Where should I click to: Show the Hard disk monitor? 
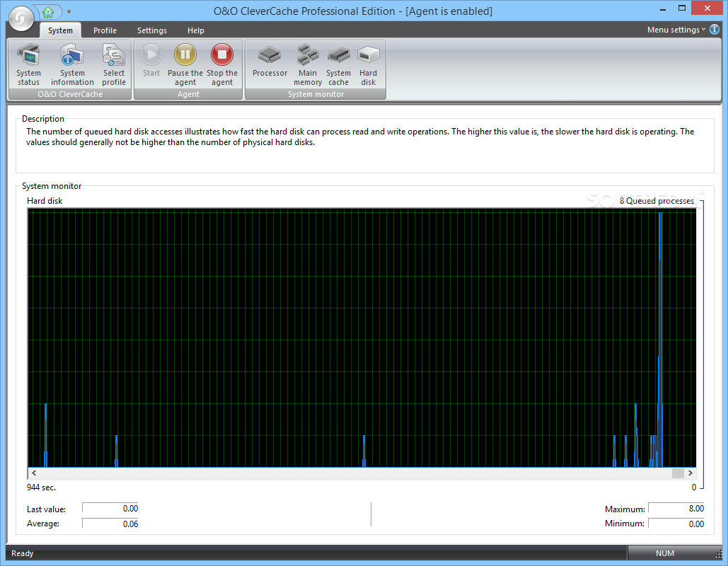[368, 64]
